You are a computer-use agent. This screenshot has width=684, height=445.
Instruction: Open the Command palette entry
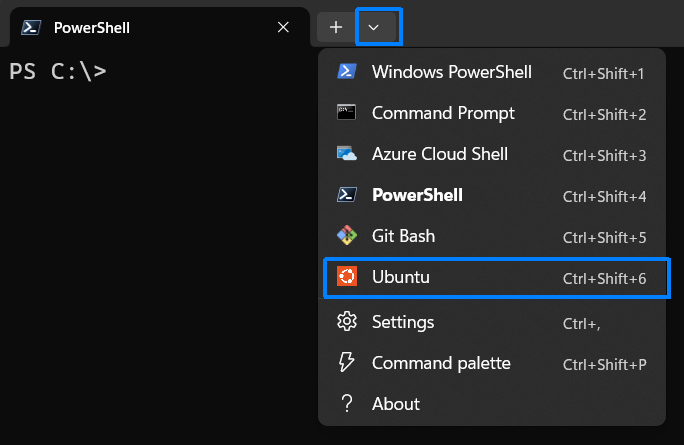[x=492, y=363]
